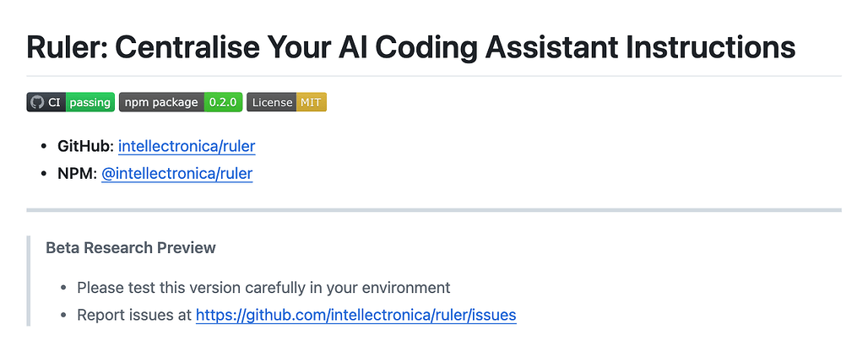Click the bold 'NPM:' list label
The height and width of the screenshot is (346, 868).
click(78, 174)
